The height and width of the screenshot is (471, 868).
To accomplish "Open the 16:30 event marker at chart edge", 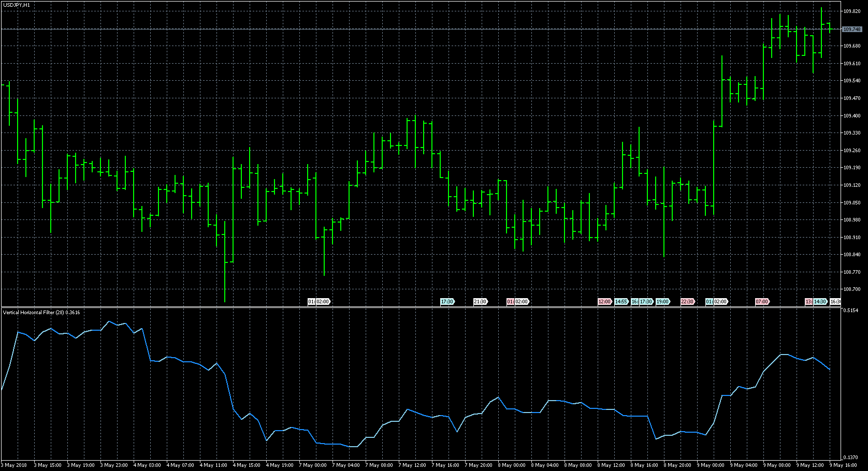I will pyautogui.click(x=835, y=302).
